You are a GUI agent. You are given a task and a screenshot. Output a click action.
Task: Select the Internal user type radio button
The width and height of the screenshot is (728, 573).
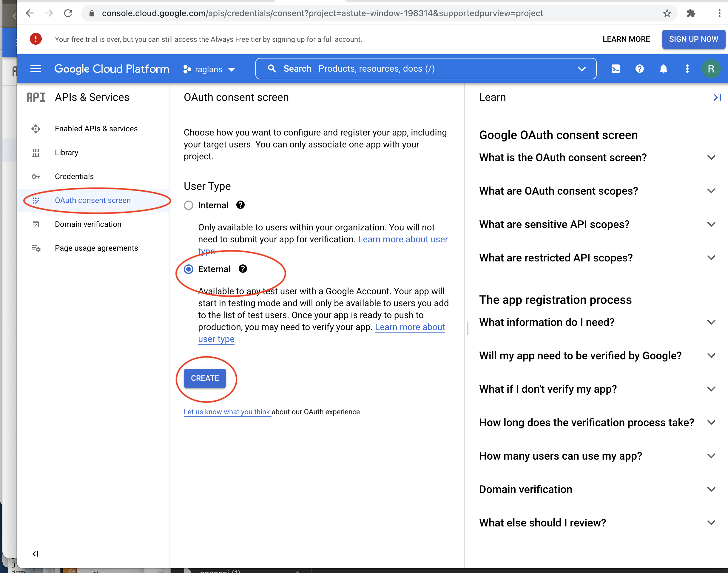point(189,205)
